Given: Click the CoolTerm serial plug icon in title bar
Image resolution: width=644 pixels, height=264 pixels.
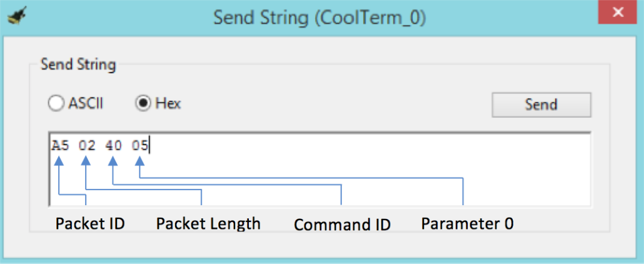Looking at the screenshot, I should point(17,18).
